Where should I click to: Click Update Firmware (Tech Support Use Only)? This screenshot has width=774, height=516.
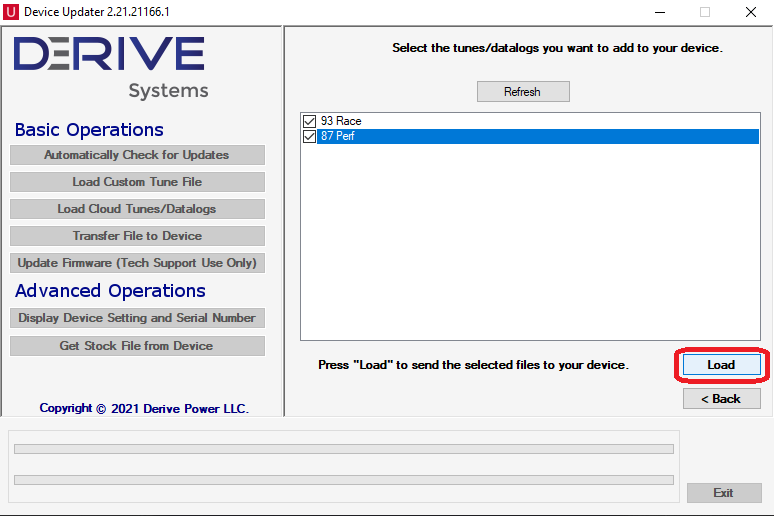pos(137,263)
